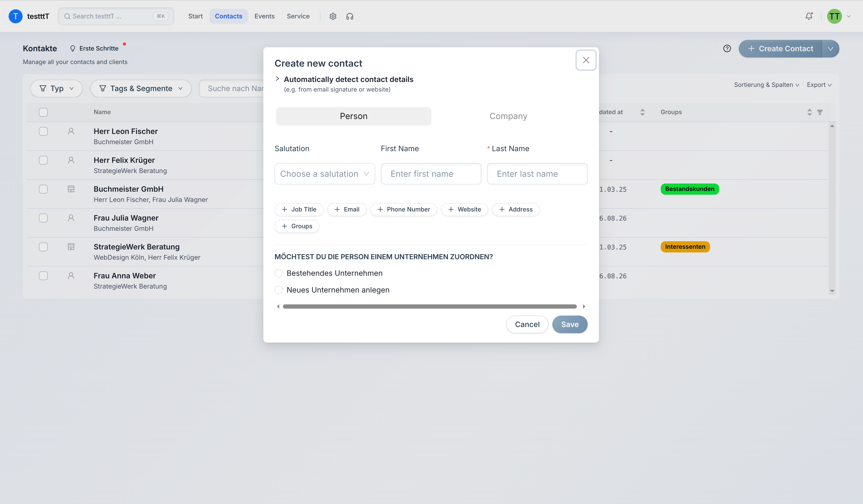
Task: Select Bestehendes Unternehmen radio option
Action: pos(279,273)
